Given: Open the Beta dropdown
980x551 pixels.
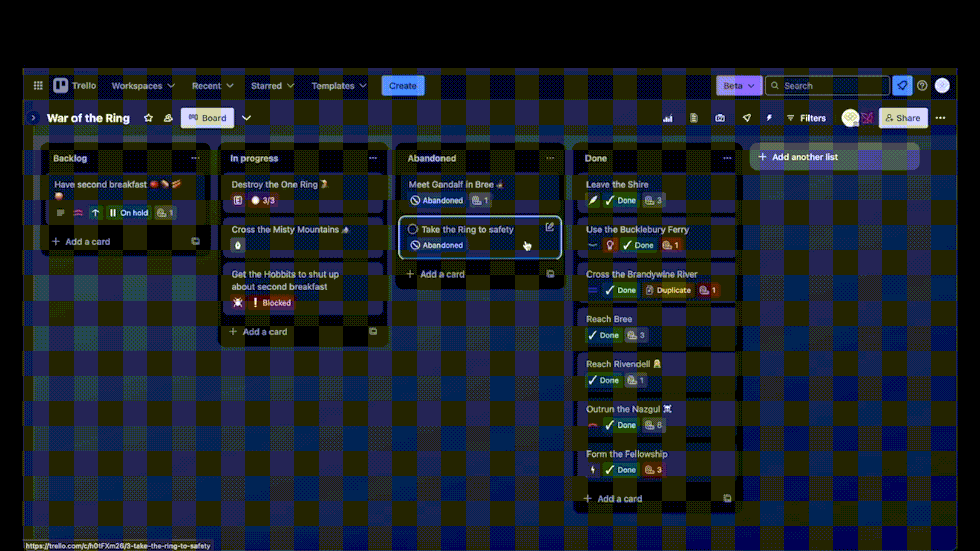Looking at the screenshot, I should coord(738,86).
